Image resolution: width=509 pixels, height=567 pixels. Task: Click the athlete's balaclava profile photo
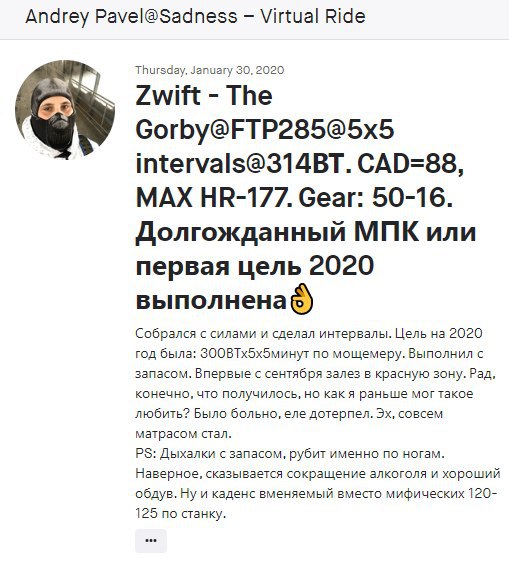pyautogui.click(x=65, y=110)
